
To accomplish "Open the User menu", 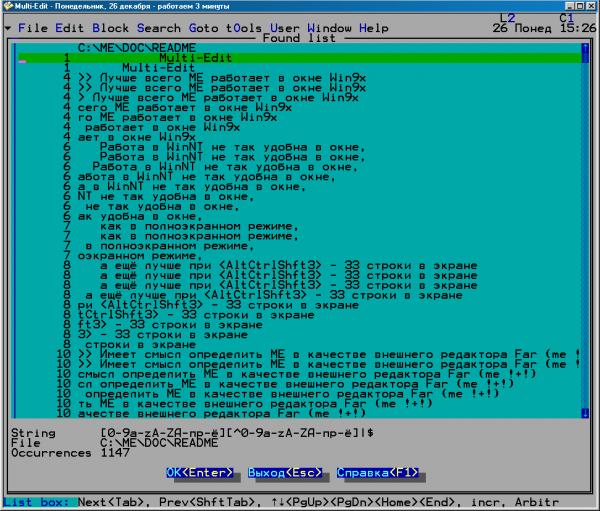I will (x=285, y=28).
